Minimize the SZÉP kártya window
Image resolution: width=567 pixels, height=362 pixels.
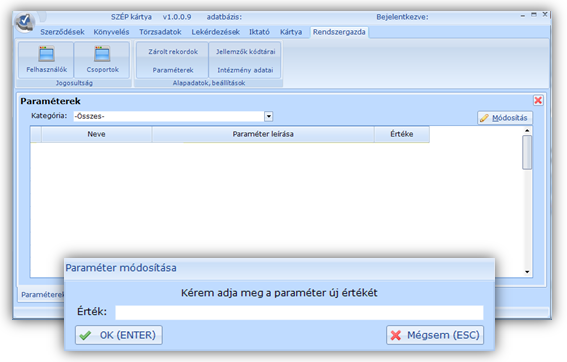(523, 15)
